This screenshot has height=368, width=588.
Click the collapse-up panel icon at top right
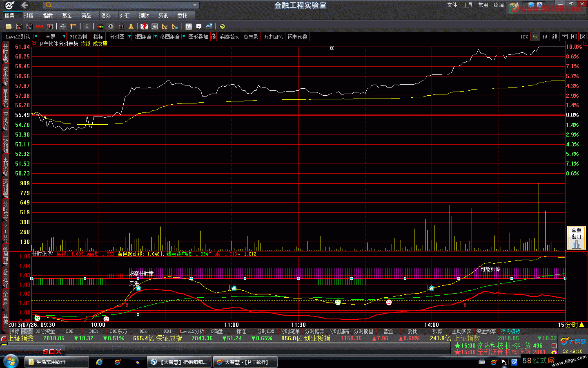(x=565, y=37)
